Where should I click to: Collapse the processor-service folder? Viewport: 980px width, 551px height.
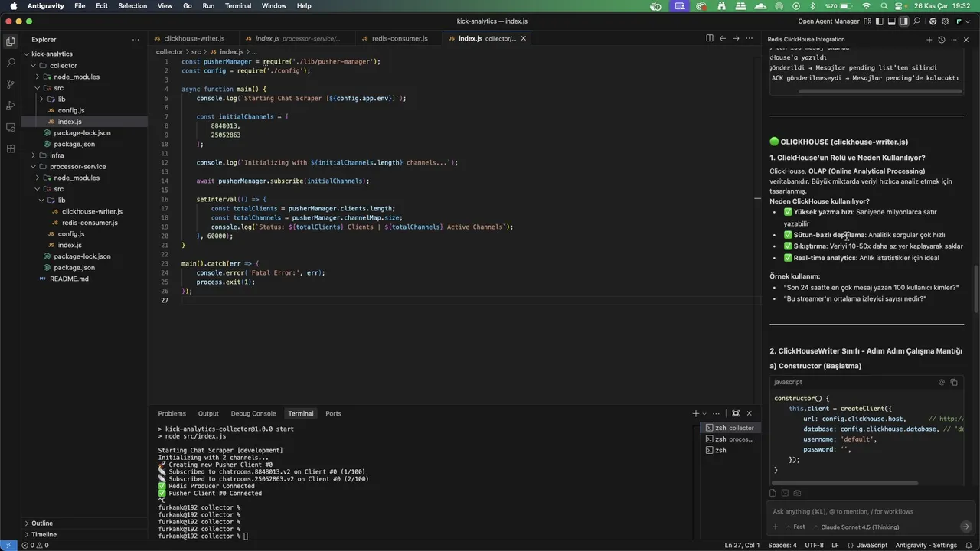pos(34,166)
